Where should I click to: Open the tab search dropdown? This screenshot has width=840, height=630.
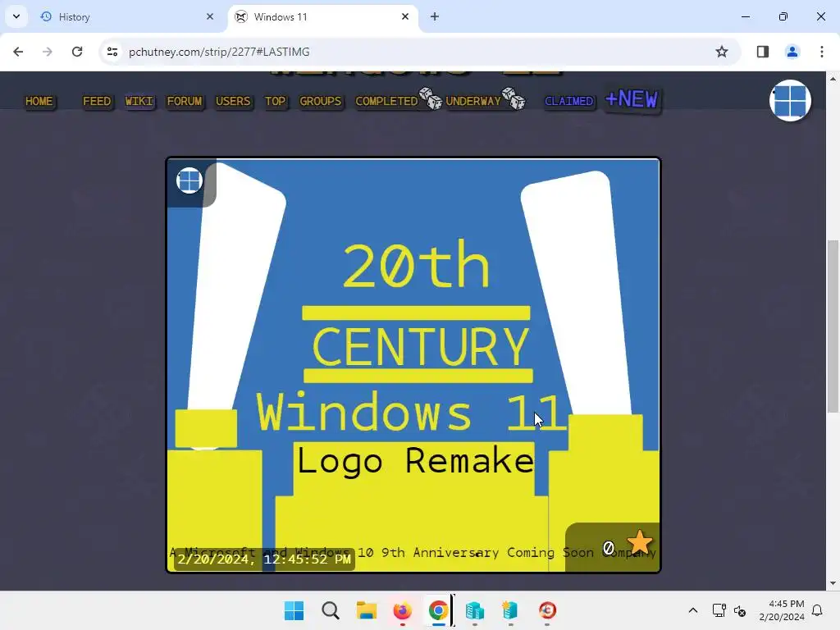[16, 16]
